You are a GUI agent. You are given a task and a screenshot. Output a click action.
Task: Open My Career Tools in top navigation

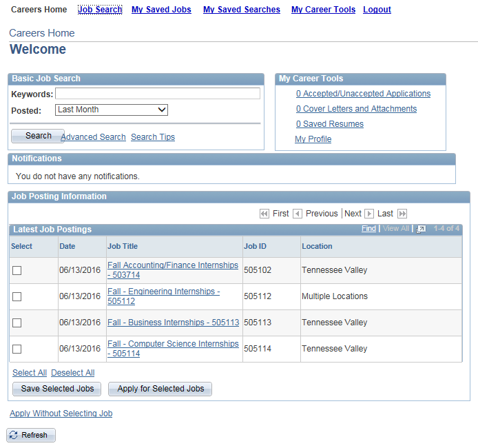(323, 10)
